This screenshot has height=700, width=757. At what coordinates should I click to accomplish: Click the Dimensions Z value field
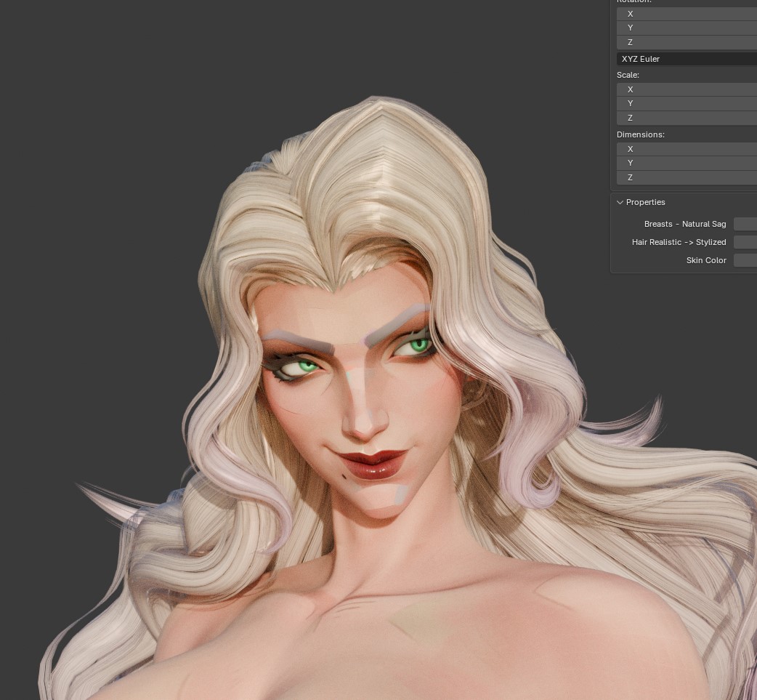point(687,178)
